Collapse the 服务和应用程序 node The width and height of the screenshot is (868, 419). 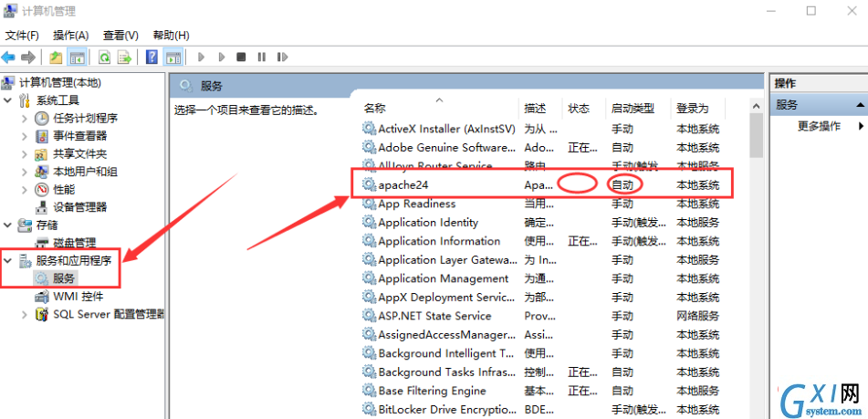pos(7,260)
